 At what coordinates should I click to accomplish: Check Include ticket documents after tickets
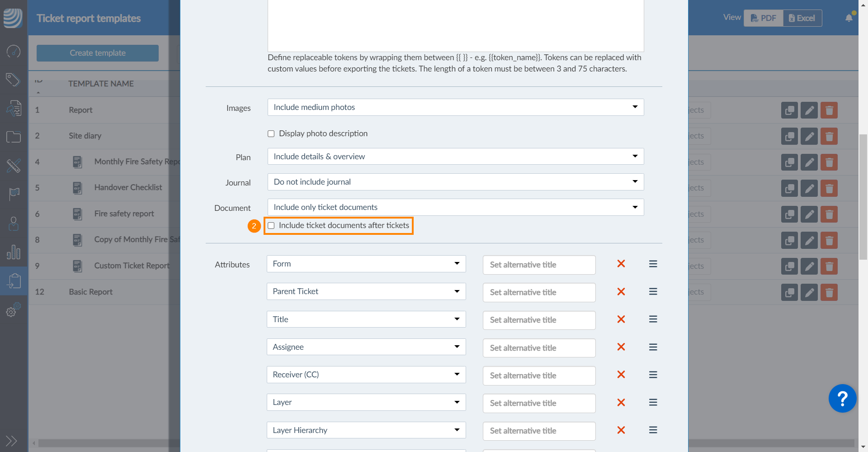coord(271,226)
